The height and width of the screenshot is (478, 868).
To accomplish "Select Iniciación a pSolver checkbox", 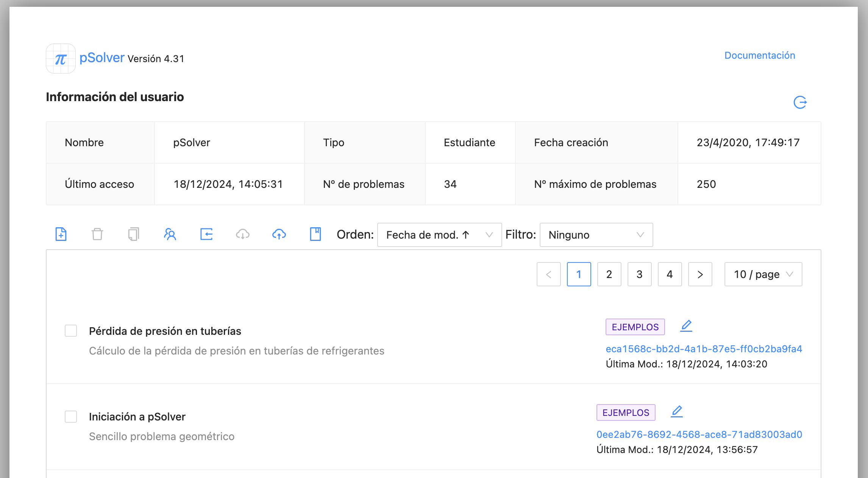I will coord(71,416).
